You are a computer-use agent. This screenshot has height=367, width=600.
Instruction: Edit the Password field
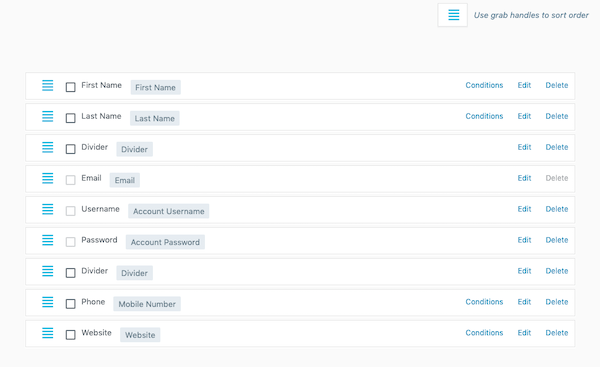coord(524,240)
